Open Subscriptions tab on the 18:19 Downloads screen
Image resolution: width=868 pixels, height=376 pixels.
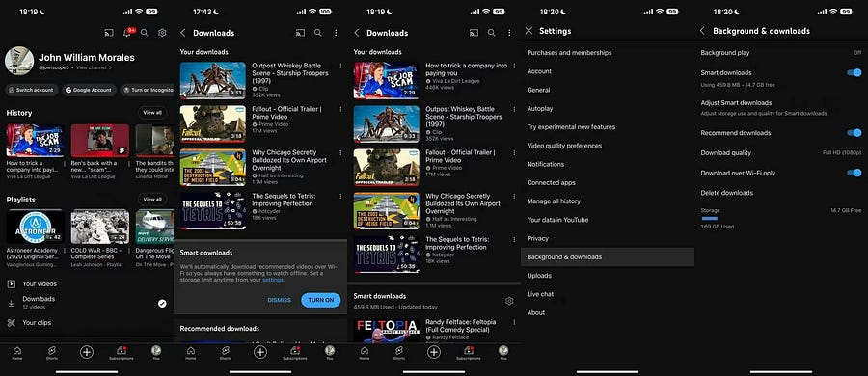click(x=469, y=353)
